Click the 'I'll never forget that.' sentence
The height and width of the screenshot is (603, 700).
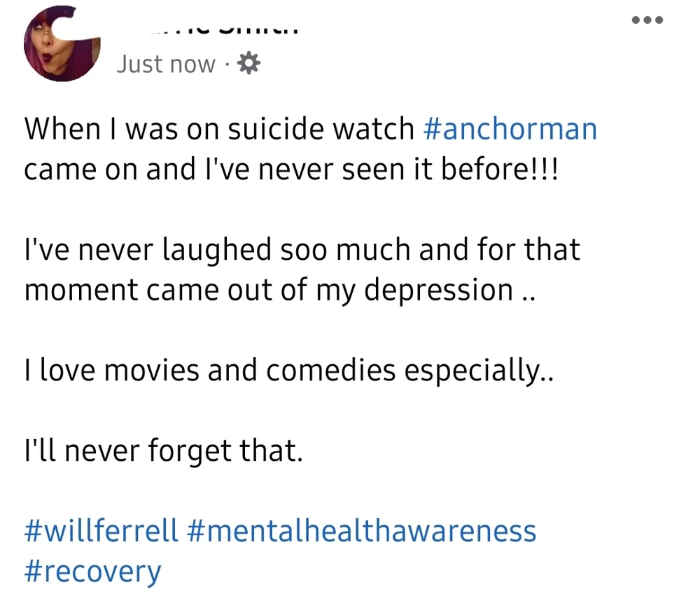click(x=164, y=450)
